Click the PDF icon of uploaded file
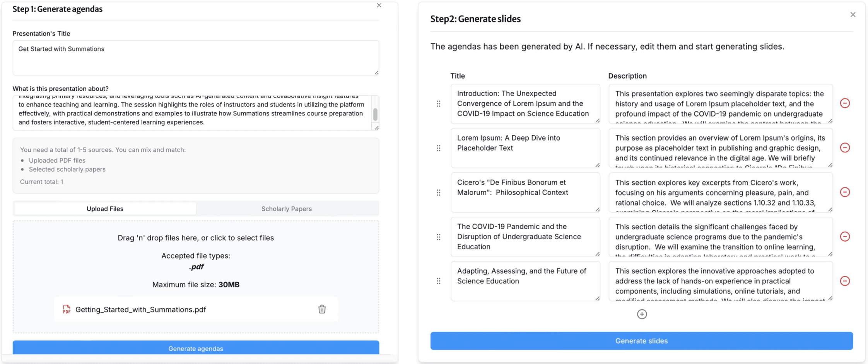The height and width of the screenshot is (364, 868). (67, 309)
